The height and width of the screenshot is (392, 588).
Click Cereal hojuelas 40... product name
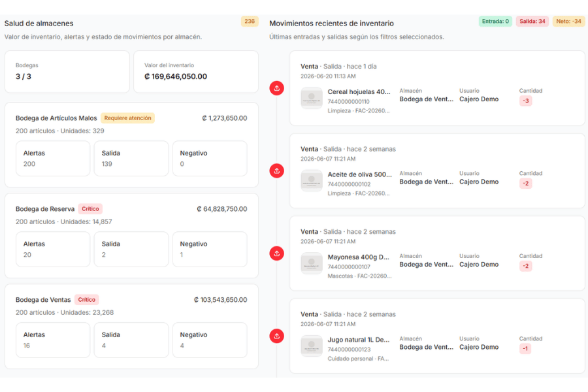(359, 92)
